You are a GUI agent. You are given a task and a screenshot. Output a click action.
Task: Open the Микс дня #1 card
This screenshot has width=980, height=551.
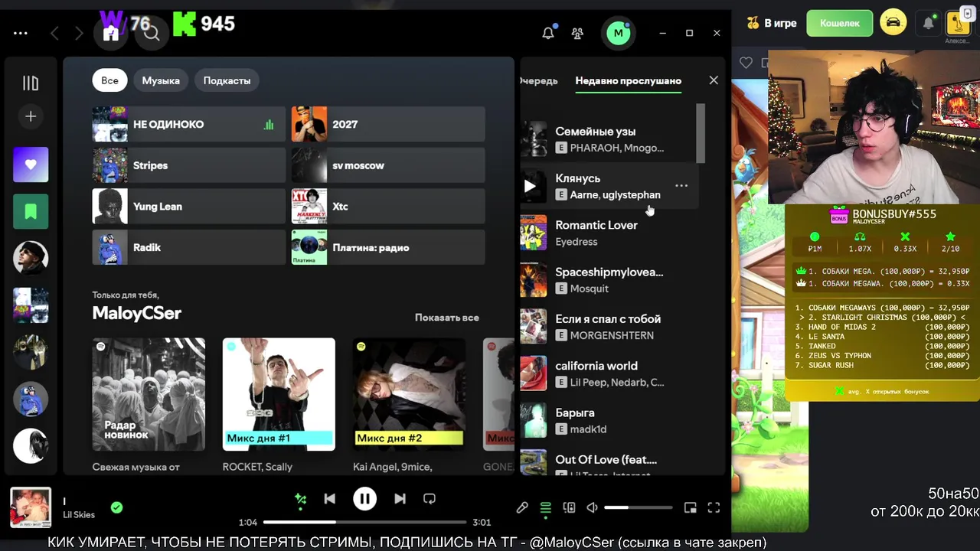[279, 394]
